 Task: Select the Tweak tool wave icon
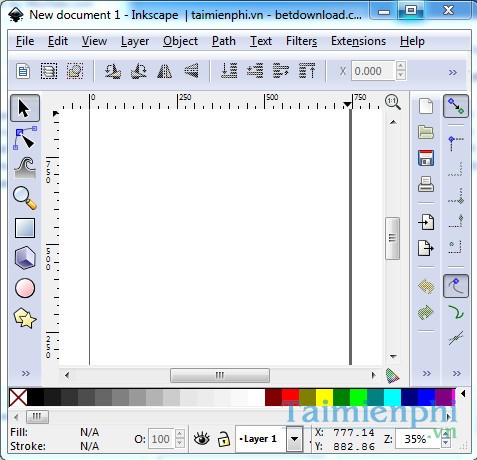pyautogui.click(x=25, y=168)
